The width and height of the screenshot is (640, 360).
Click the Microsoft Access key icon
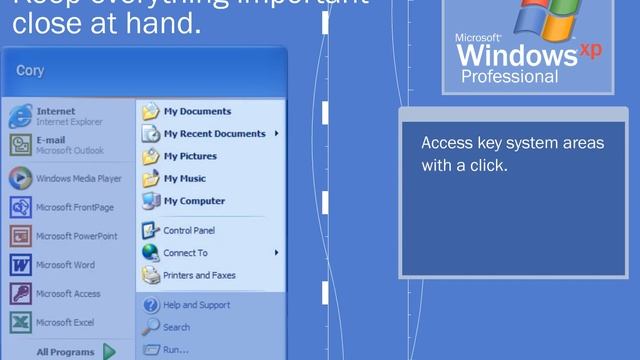click(x=20, y=293)
